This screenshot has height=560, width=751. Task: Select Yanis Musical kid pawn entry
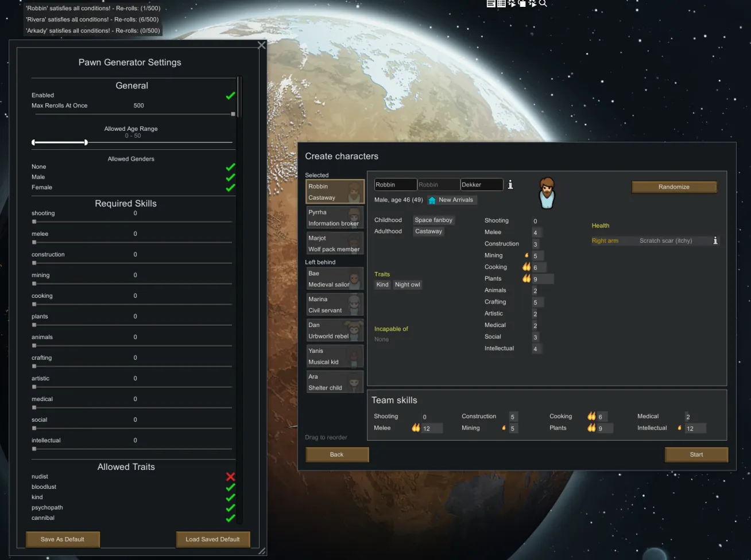(335, 356)
